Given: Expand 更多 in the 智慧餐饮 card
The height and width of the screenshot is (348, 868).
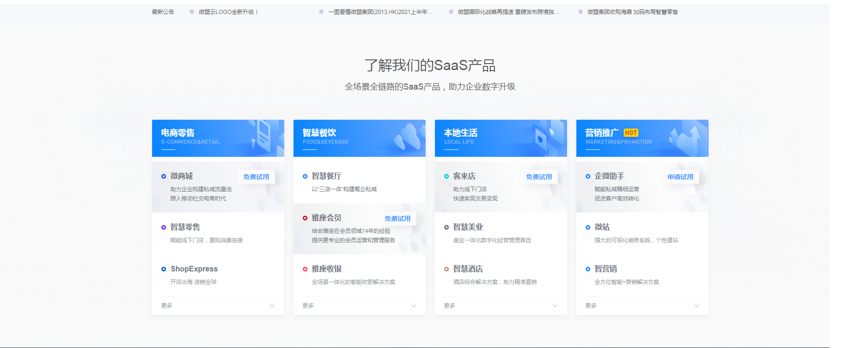Looking at the screenshot, I should [x=413, y=306].
